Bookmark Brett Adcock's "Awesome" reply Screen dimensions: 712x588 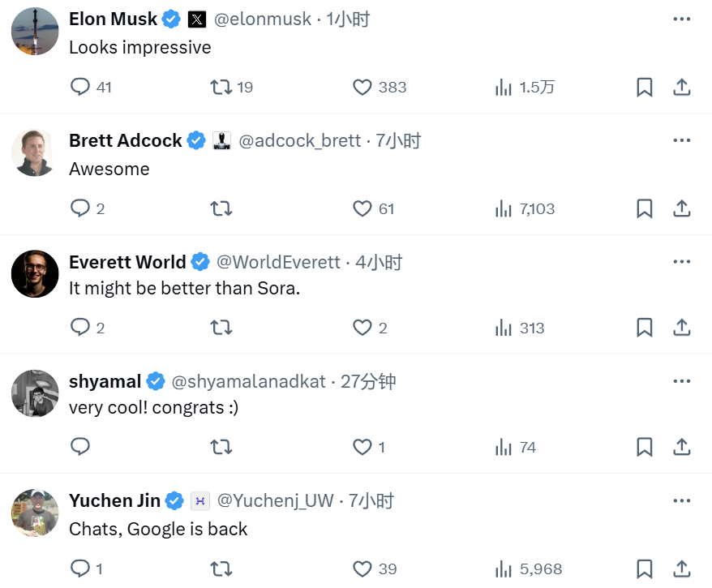tap(645, 208)
